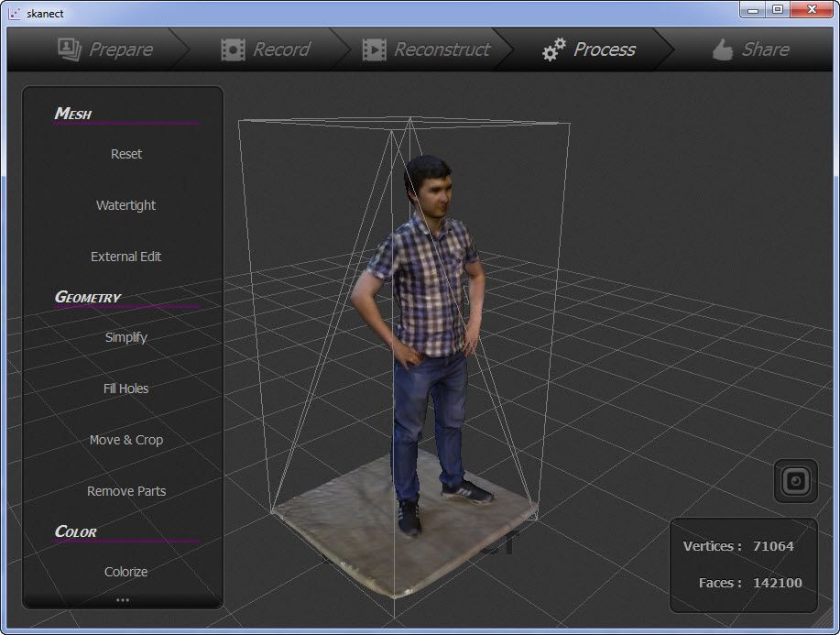Maximize the skanect window
Image resolution: width=840 pixels, height=635 pixels.
[x=777, y=9]
